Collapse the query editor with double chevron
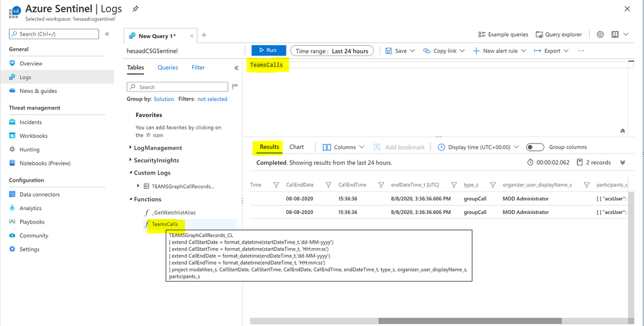Image resolution: width=644 pixels, height=326 pixels. (x=623, y=131)
